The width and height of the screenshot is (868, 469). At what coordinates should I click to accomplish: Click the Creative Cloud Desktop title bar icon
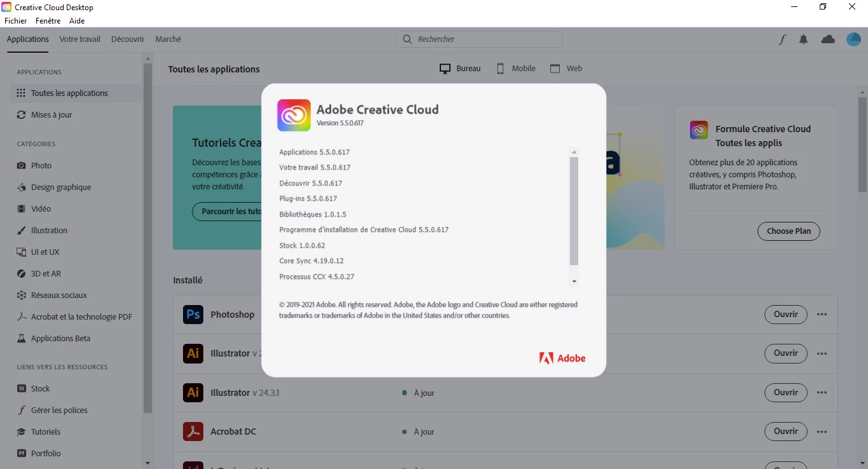6,7
